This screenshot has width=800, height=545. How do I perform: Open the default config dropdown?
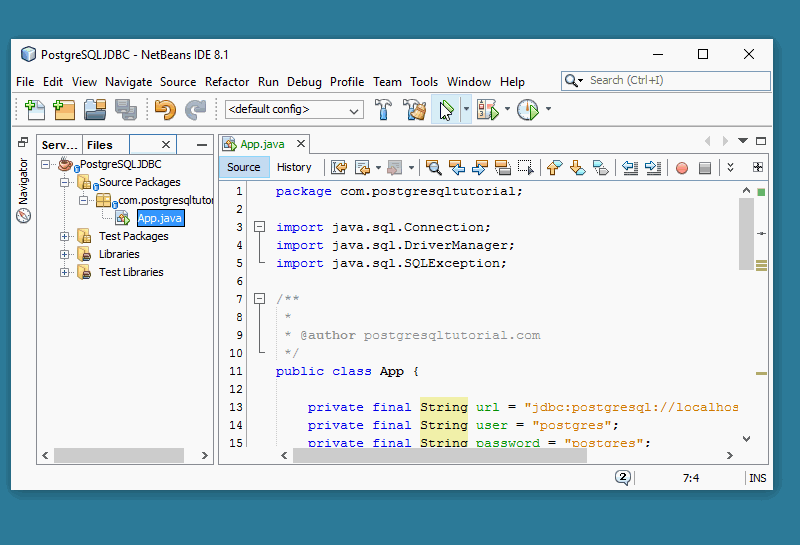click(x=294, y=110)
